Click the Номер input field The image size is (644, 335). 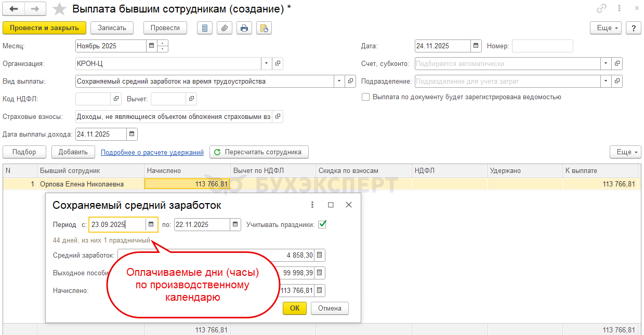tap(542, 46)
